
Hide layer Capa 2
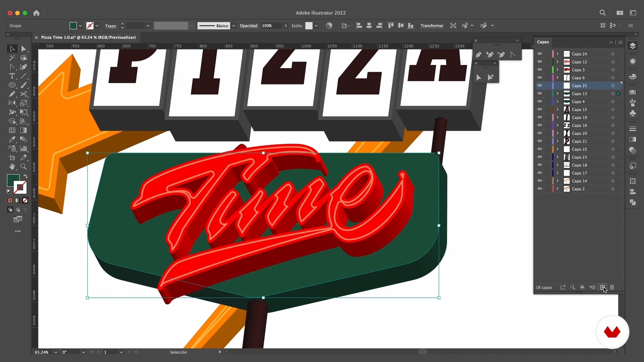[539, 189]
